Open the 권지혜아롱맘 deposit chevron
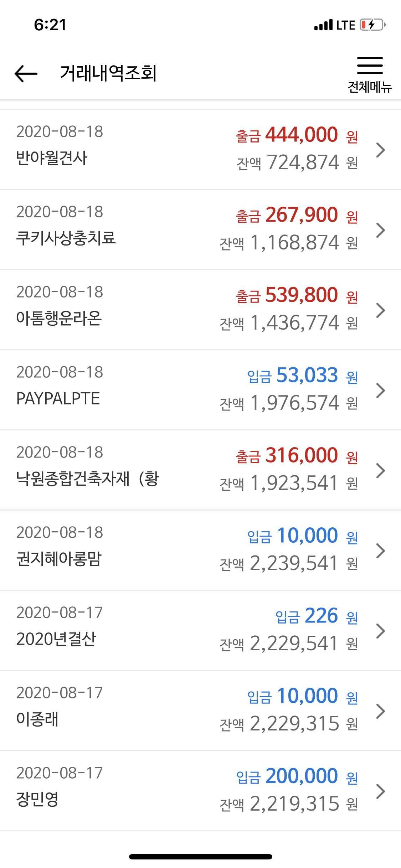 coord(381,551)
